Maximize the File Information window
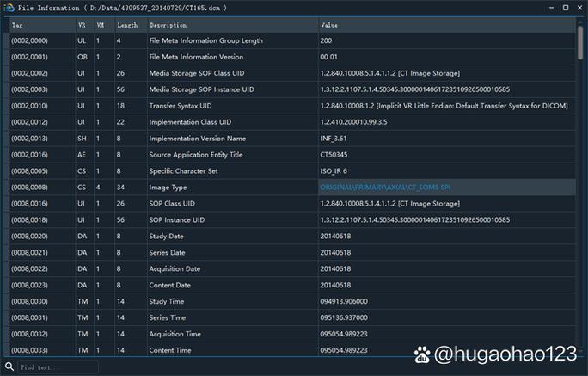 coord(566,8)
